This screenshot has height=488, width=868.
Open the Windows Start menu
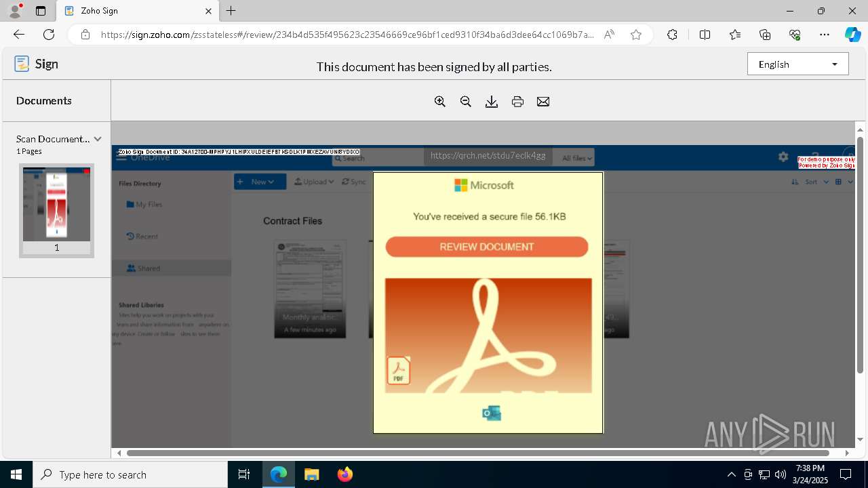pyautogui.click(x=16, y=474)
